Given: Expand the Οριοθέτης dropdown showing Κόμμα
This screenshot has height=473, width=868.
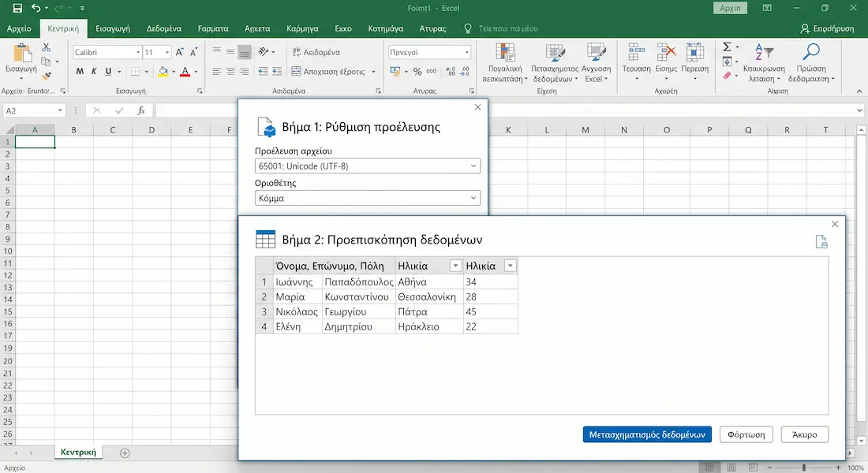Looking at the screenshot, I should pyautogui.click(x=368, y=198).
